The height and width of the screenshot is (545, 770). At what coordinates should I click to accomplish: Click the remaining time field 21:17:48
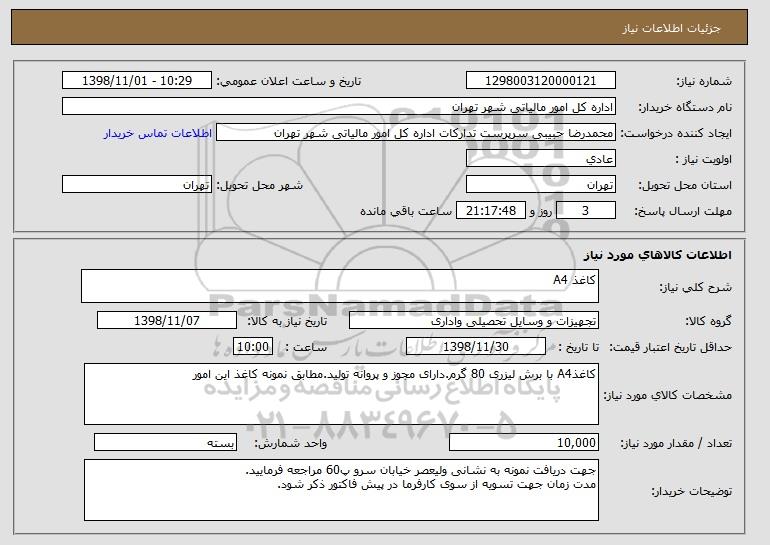(491, 211)
